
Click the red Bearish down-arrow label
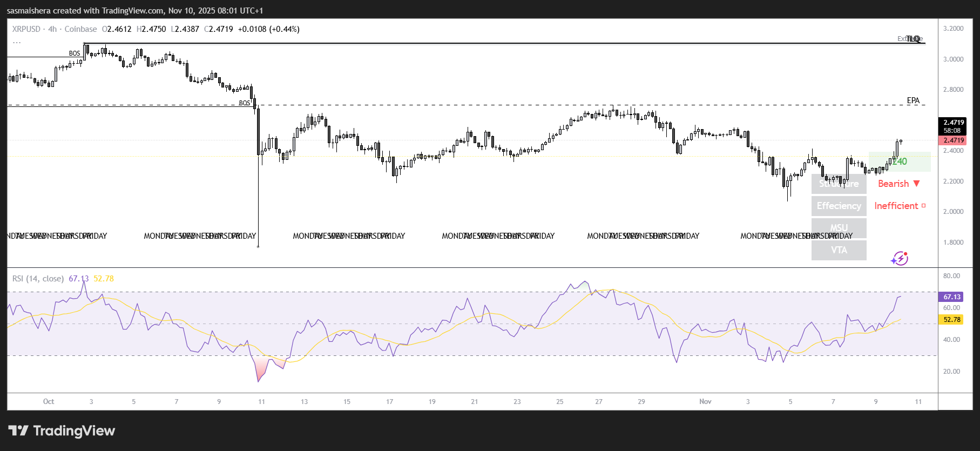pos(899,184)
